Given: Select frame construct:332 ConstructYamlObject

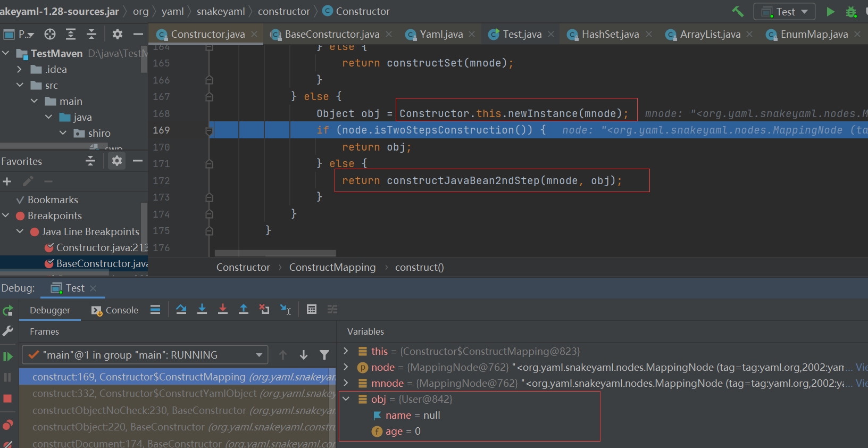Looking at the screenshot, I should [178, 394].
